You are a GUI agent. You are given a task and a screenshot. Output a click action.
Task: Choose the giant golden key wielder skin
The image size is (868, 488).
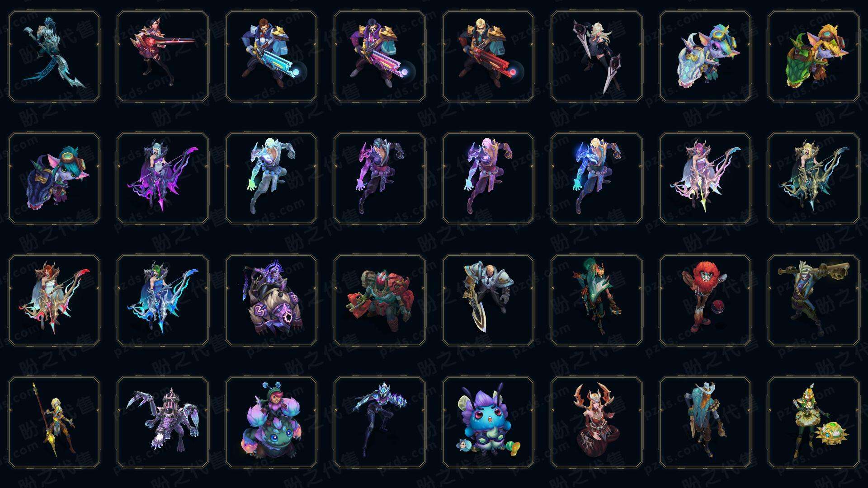tap(814, 300)
